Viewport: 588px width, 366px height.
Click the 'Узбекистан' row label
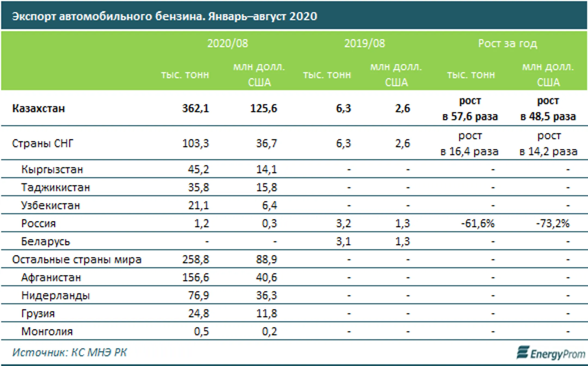coord(51,205)
